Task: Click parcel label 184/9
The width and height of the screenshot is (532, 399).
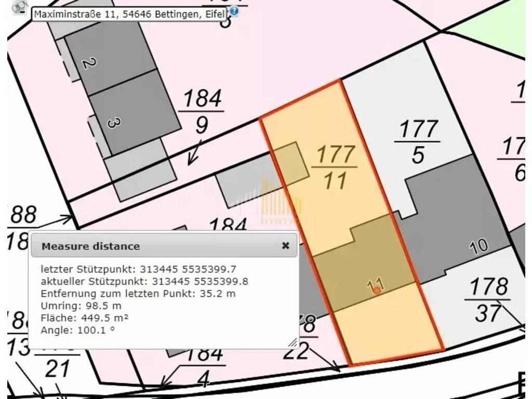Action: point(201,111)
